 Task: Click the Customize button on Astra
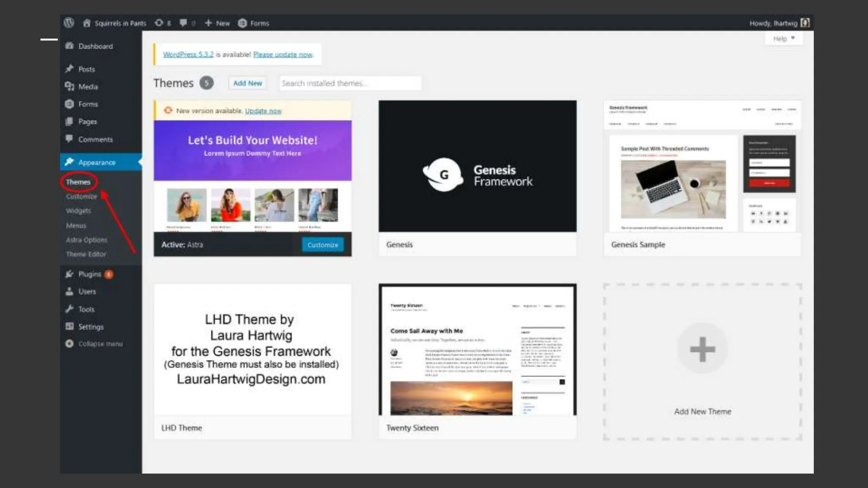click(323, 245)
